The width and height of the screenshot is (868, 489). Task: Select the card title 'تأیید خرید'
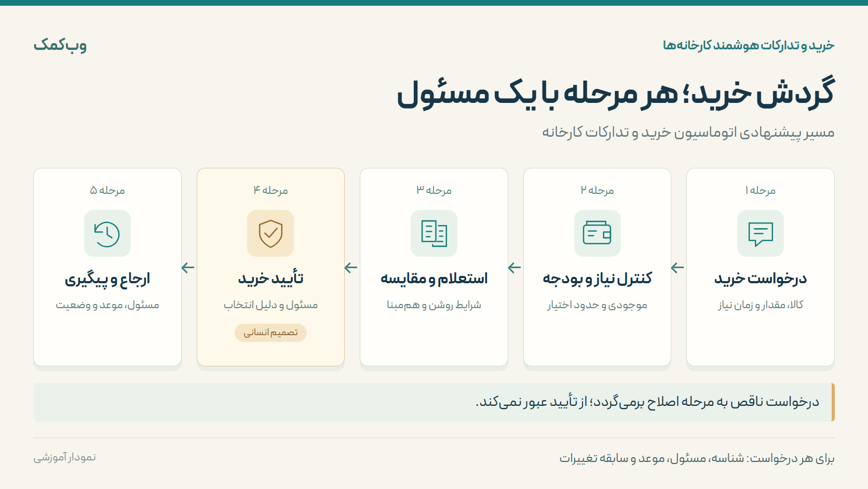tap(270, 279)
